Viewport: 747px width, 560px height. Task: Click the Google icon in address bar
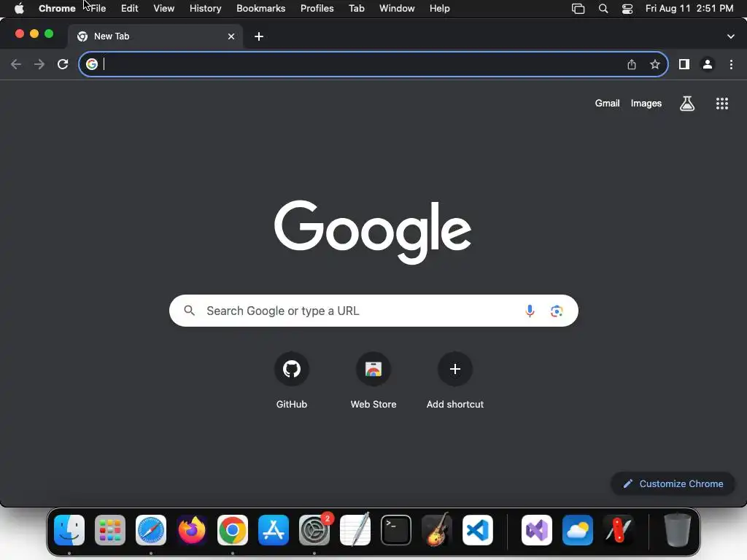(92, 64)
